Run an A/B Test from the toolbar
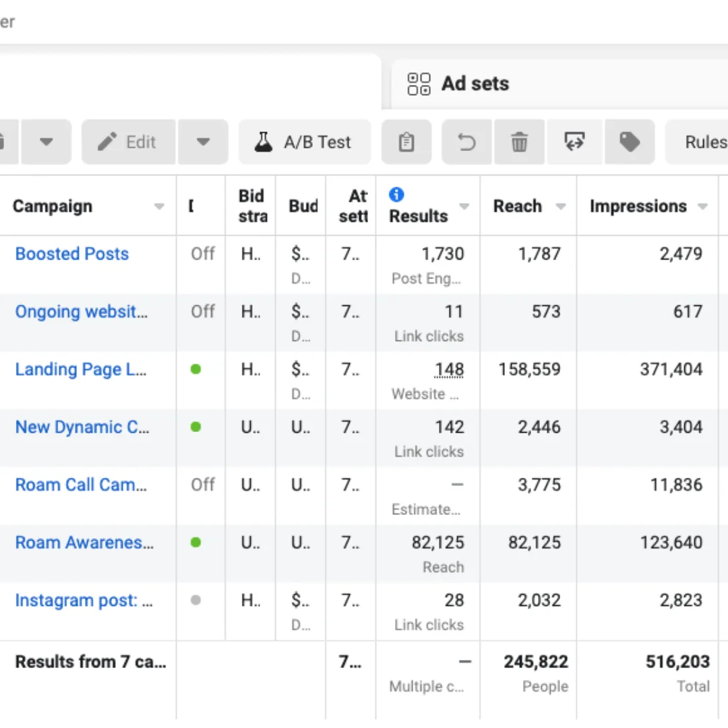The height and width of the screenshot is (728, 728). click(x=304, y=142)
